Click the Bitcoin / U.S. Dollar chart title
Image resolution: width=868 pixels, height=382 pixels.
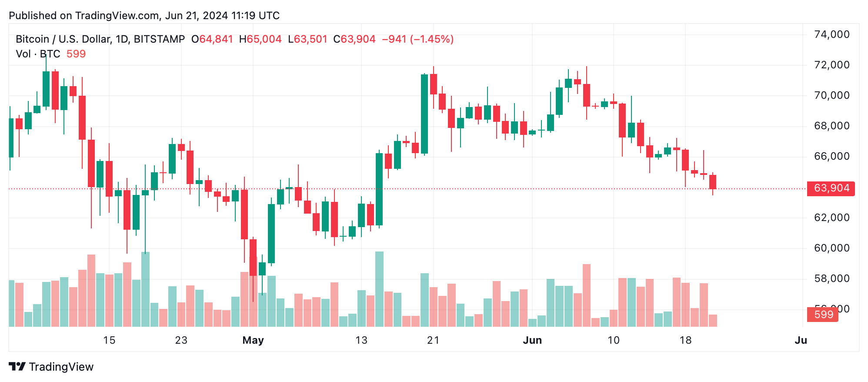pos(100,39)
